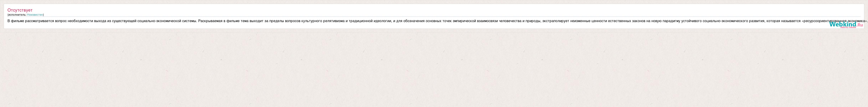Click the word 'называется' near paragraph end
Image resolution: width=868 pixels, height=107 pixels.
(x=791, y=21)
